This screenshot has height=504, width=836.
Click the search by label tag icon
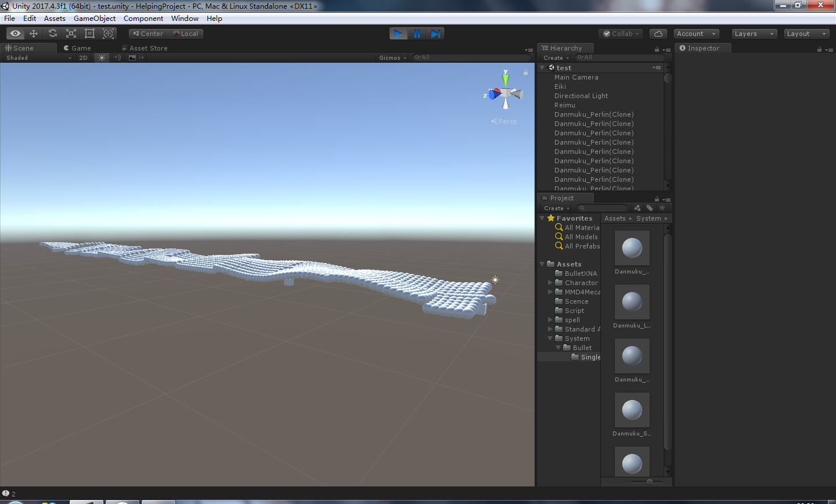click(x=650, y=208)
